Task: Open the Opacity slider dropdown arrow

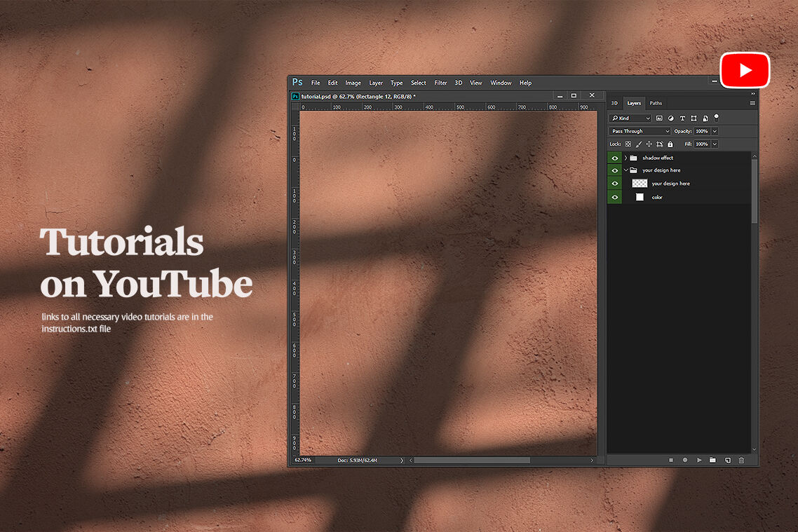Action: point(715,131)
